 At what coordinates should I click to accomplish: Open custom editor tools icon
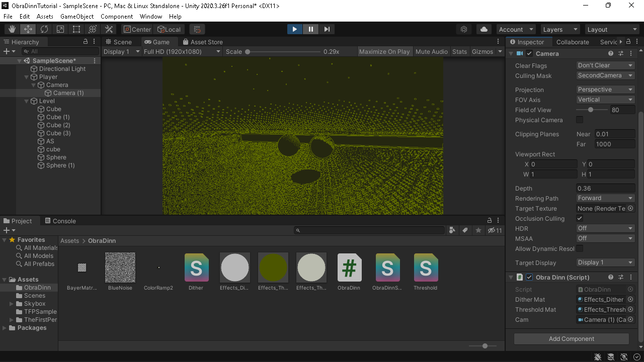(x=109, y=29)
